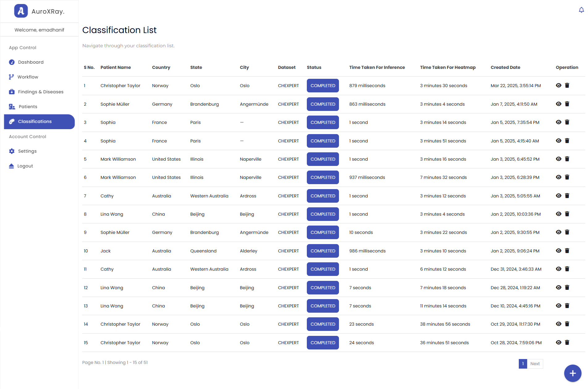The image size is (588, 389).
Task: Click the AuroXRay logo icon
Action: pyautogui.click(x=21, y=11)
